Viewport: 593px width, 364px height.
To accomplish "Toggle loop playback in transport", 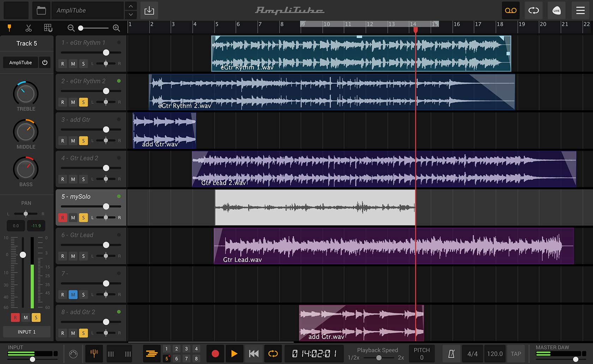I will click(x=273, y=353).
